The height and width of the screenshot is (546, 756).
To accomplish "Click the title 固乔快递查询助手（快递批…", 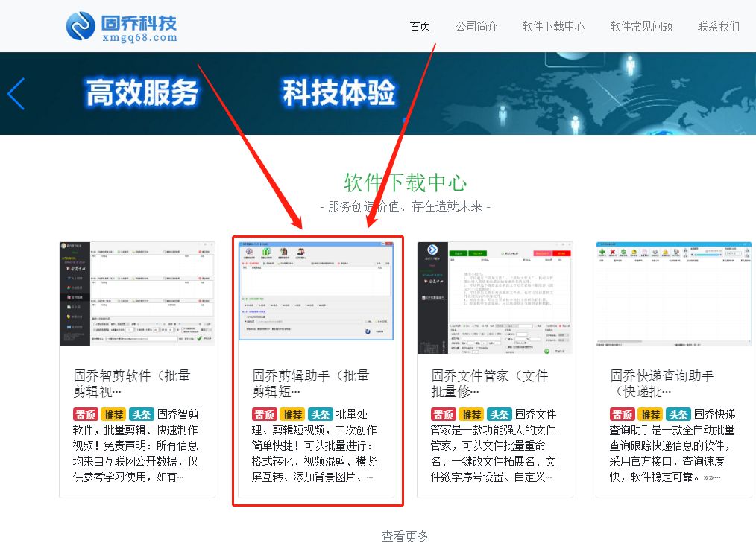I will [x=661, y=384].
